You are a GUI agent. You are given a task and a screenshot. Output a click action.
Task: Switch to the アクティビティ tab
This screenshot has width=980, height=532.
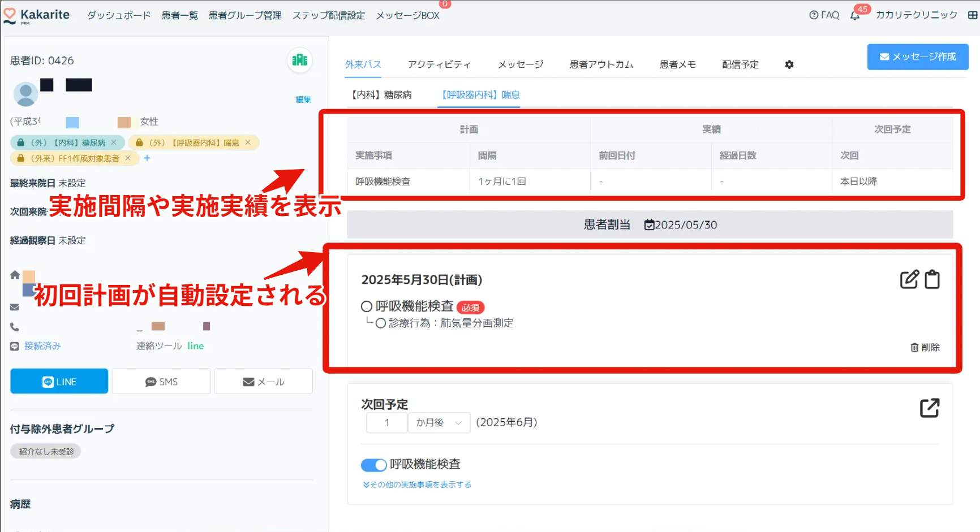(x=439, y=64)
